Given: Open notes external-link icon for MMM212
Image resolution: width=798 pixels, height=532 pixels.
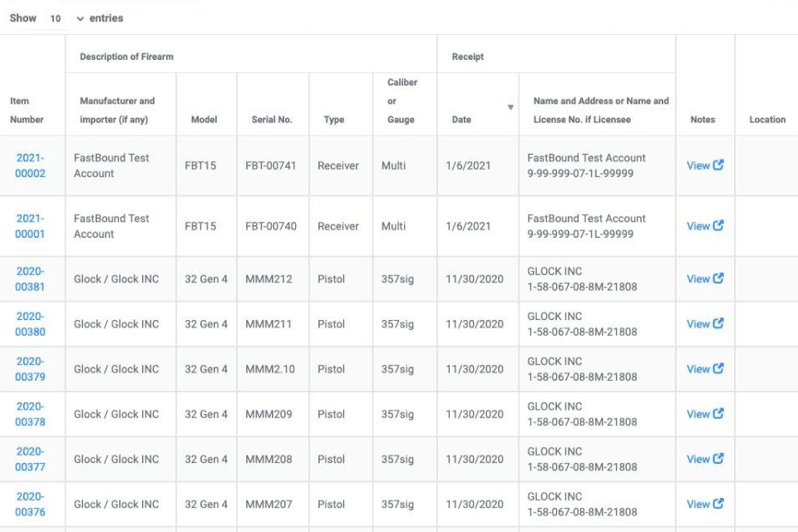Looking at the screenshot, I should (x=718, y=278).
